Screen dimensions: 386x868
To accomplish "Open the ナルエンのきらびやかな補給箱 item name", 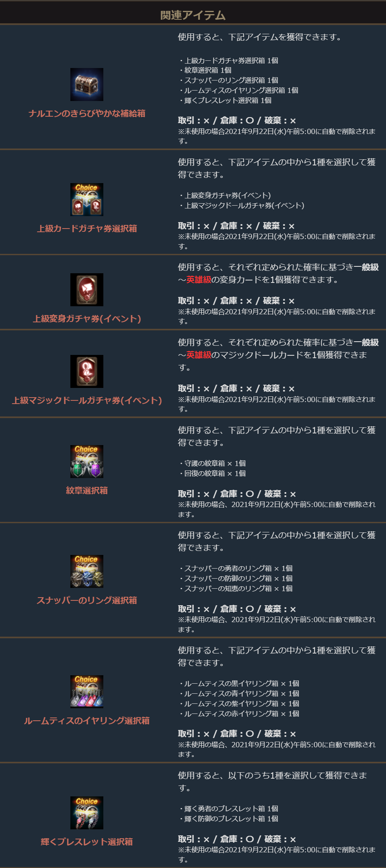I will [x=87, y=113].
